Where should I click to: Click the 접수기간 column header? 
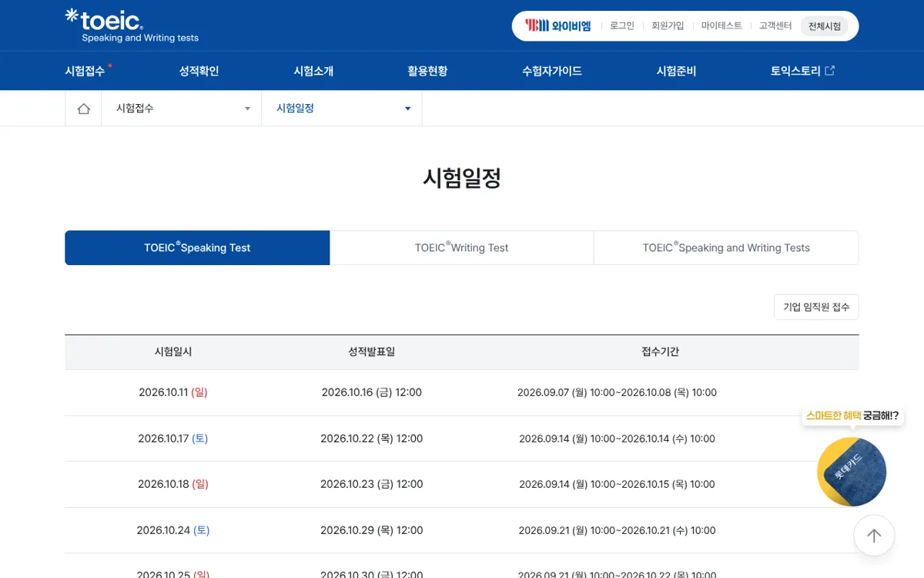661,351
